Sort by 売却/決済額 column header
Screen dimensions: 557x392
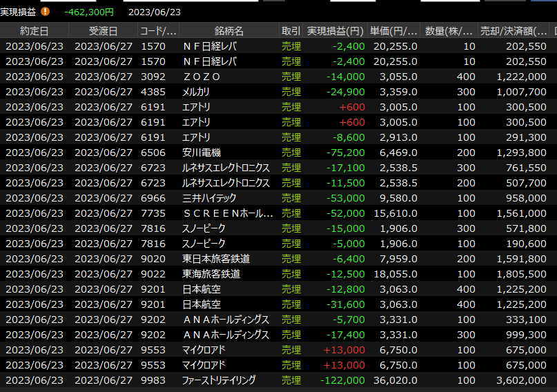pos(514,31)
